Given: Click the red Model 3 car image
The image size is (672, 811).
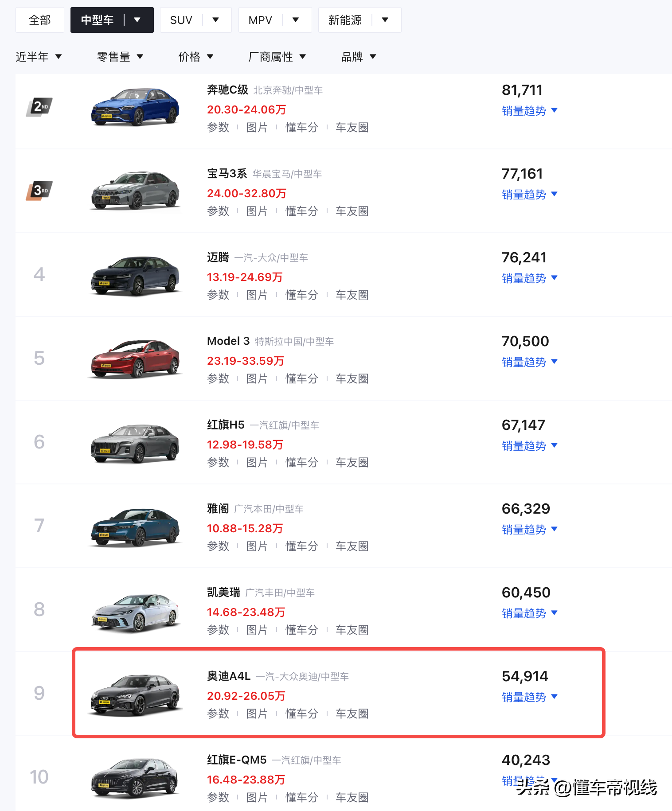Looking at the screenshot, I should (135, 359).
